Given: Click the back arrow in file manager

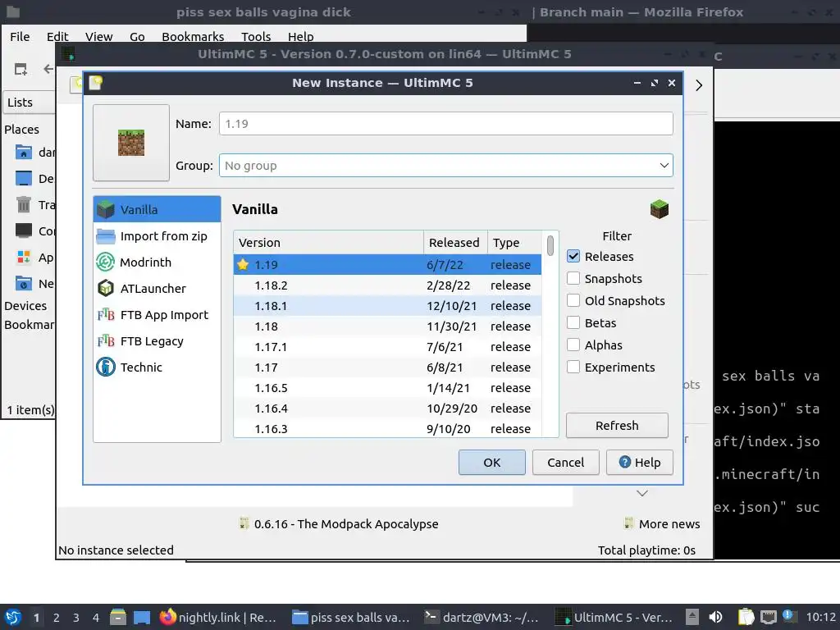Looking at the screenshot, I should 48,69.
